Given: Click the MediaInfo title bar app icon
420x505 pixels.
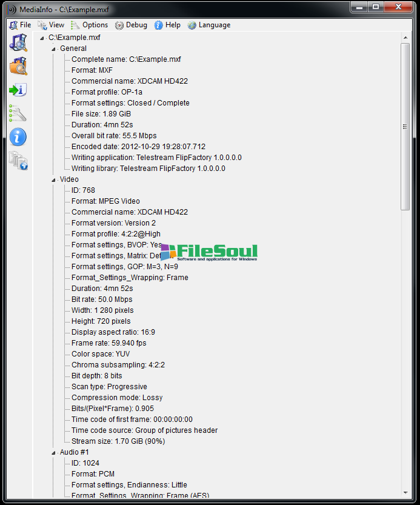Looking at the screenshot, I should pos(12,8).
